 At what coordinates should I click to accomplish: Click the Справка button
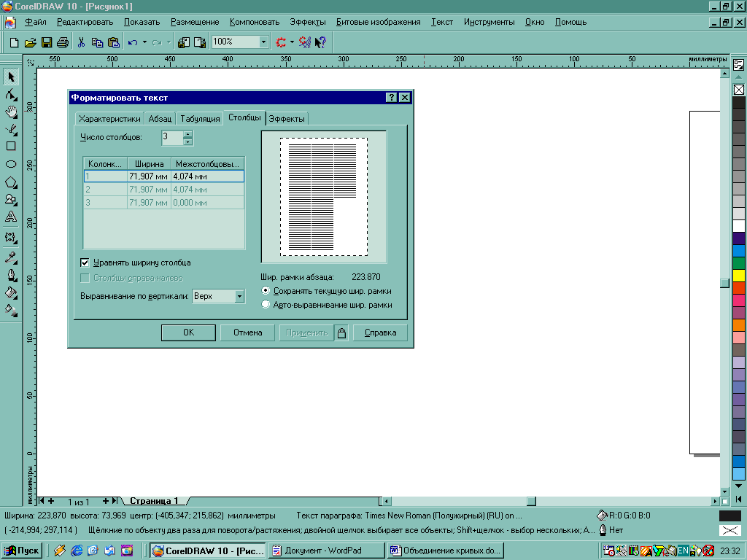coord(380,332)
